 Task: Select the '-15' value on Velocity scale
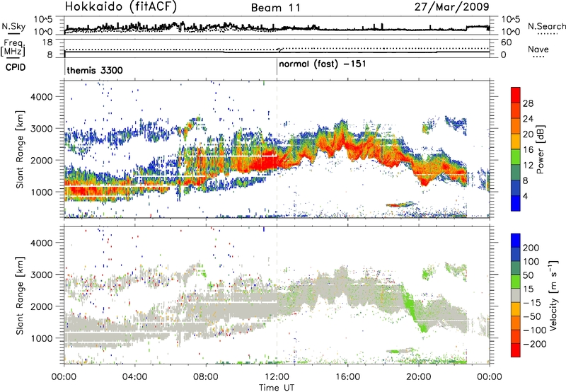(532, 303)
